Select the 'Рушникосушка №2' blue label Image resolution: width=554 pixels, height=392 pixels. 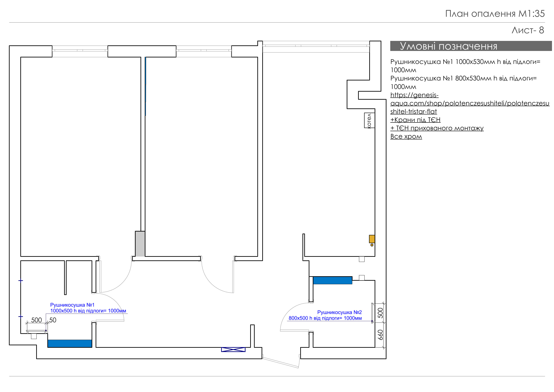coord(339,312)
